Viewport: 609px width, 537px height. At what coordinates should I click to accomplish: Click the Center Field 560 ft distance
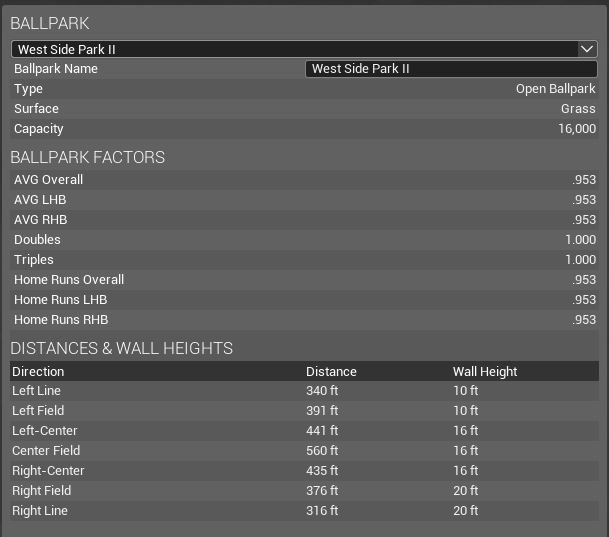[322, 451]
